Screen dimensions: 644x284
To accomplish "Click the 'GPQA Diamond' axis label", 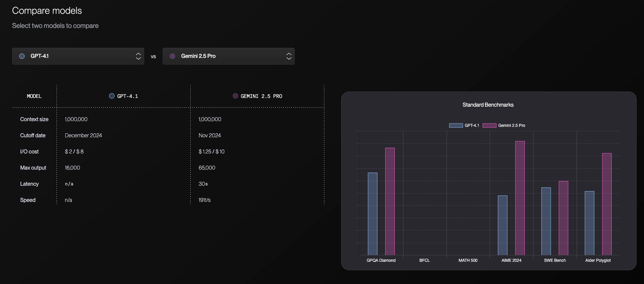I will (381, 260).
